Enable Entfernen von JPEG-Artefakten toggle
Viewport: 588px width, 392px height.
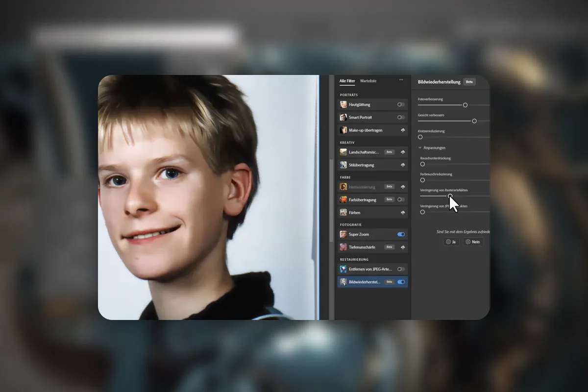click(401, 269)
